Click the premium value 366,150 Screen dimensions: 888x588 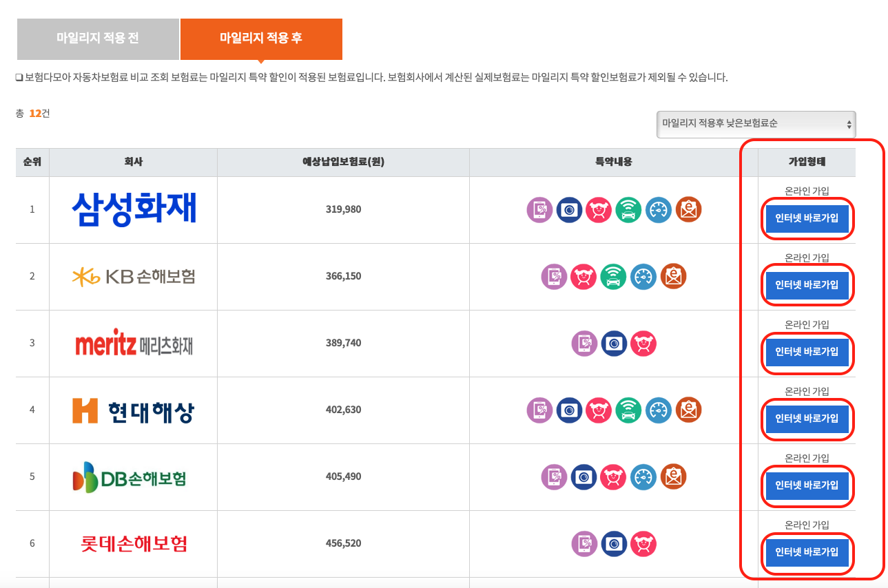(343, 276)
